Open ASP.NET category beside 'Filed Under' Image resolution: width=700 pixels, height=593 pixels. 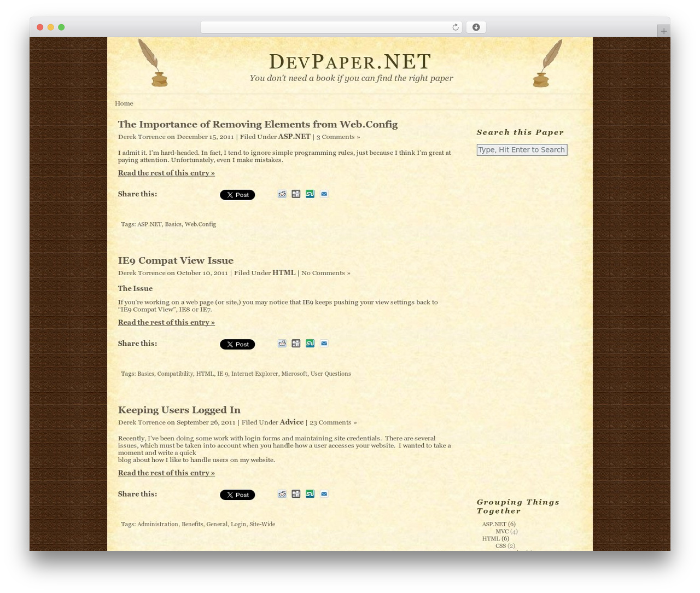pyautogui.click(x=294, y=137)
